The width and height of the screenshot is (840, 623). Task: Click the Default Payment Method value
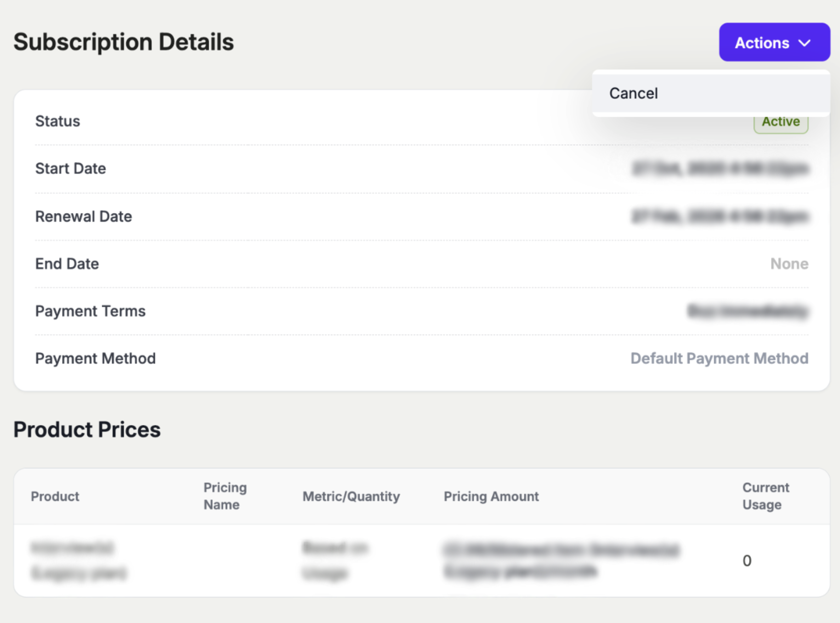tap(719, 358)
